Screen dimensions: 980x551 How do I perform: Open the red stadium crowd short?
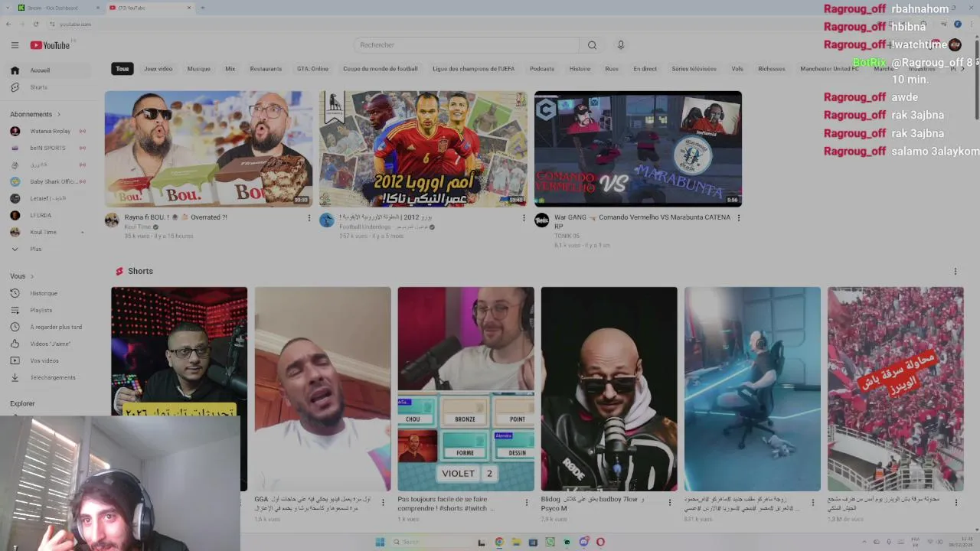click(895, 389)
